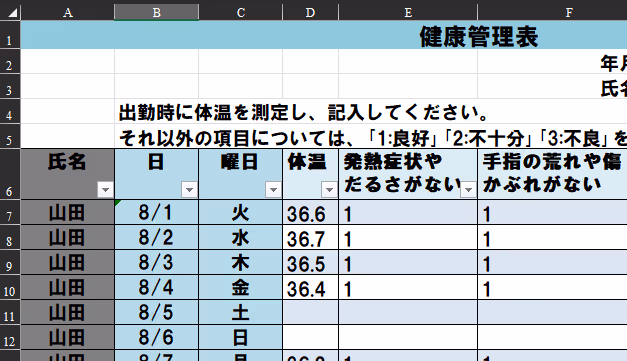The image size is (627, 361).
Task: Open the 体温 column filter dropdown
Action: [329, 189]
